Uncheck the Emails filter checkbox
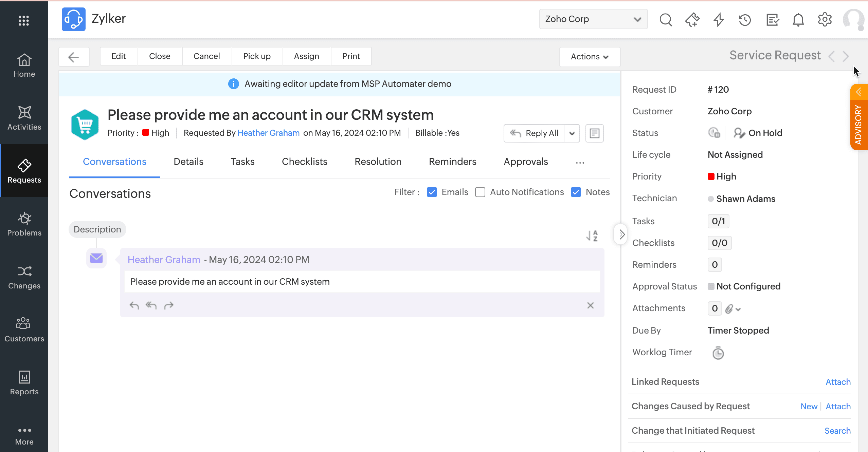Viewport: 868px width, 452px height. [x=432, y=192]
